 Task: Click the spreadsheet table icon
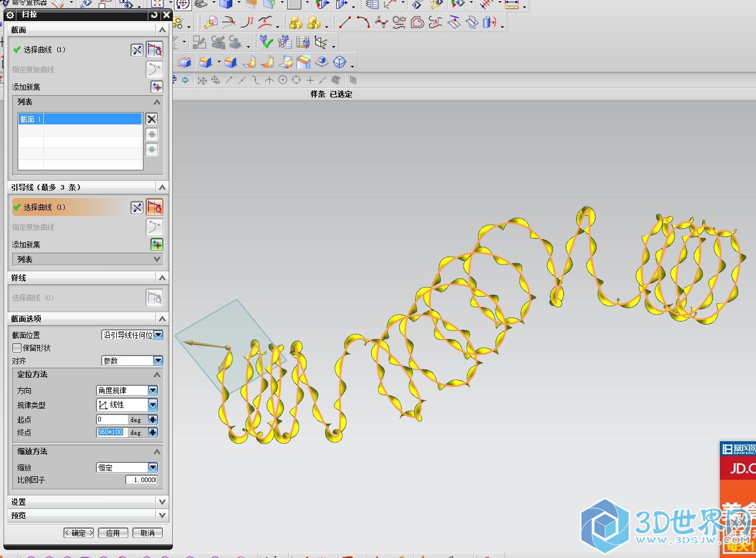302,42
